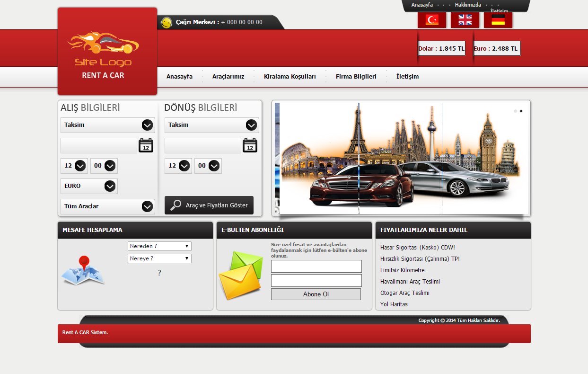
Task: Open Limitsiz Kilometre link
Action: tap(403, 270)
